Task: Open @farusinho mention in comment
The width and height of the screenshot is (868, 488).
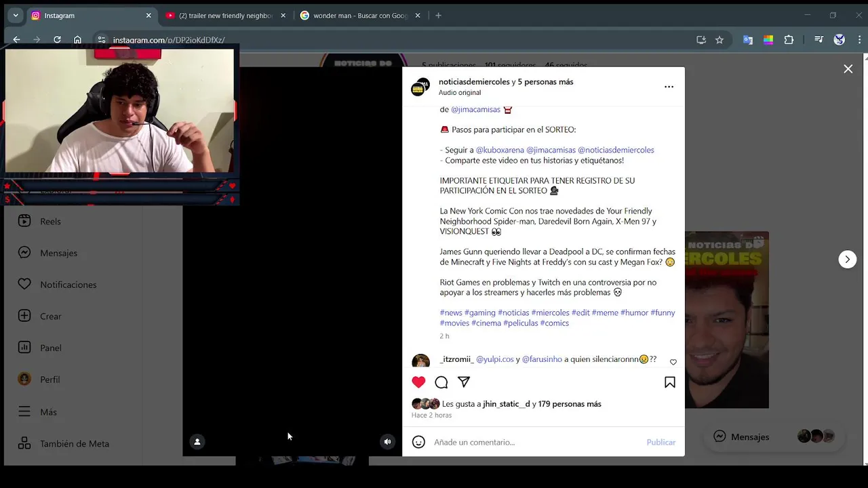Action: tap(542, 359)
